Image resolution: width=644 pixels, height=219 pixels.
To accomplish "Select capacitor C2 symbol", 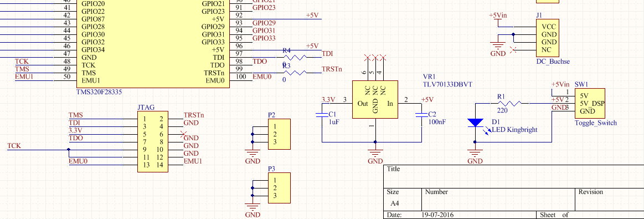I will click(x=421, y=115).
